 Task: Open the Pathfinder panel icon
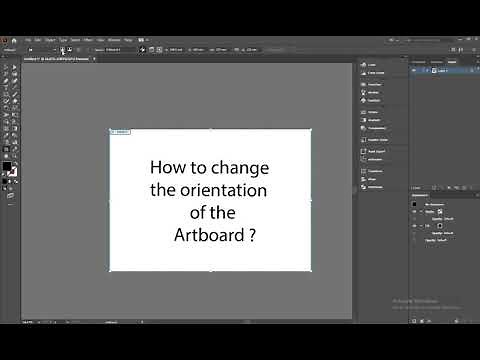[364, 187]
